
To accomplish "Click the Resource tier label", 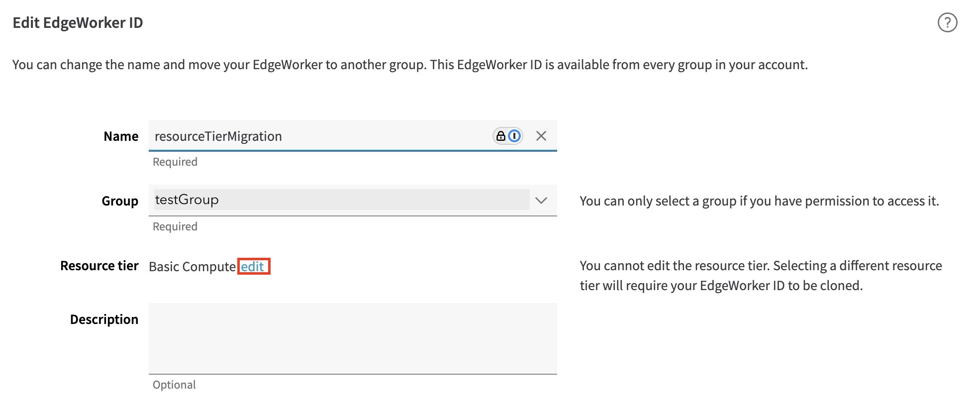I will pyautogui.click(x=99, y=266).
